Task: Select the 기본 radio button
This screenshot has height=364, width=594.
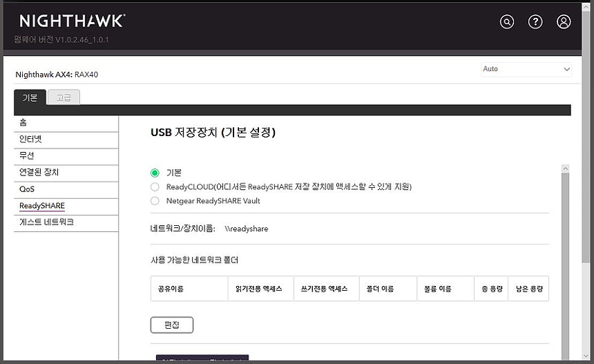Action: tap(155, 173)
